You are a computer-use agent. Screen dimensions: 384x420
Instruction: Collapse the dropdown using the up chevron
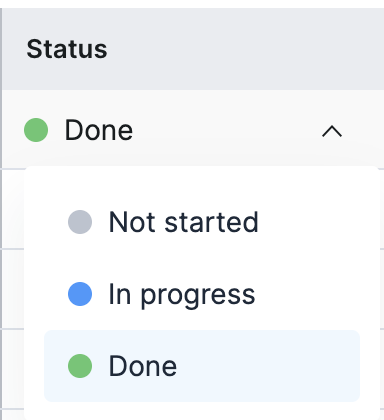click(x=332, y=131)
